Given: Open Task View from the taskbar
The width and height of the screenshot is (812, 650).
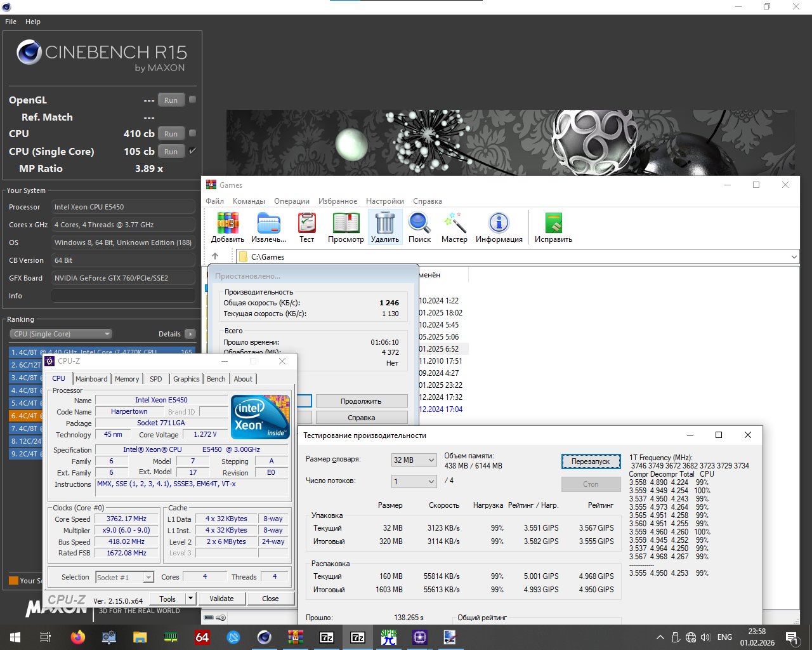Looking at the screenshot, I should [x=46, y=637].
